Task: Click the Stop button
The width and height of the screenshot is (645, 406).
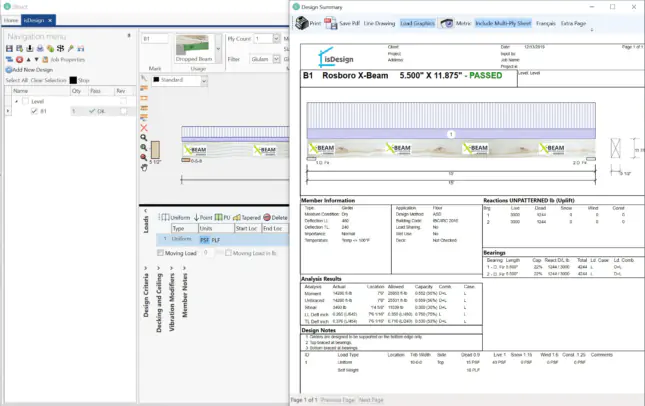Action: coord(79,80)
